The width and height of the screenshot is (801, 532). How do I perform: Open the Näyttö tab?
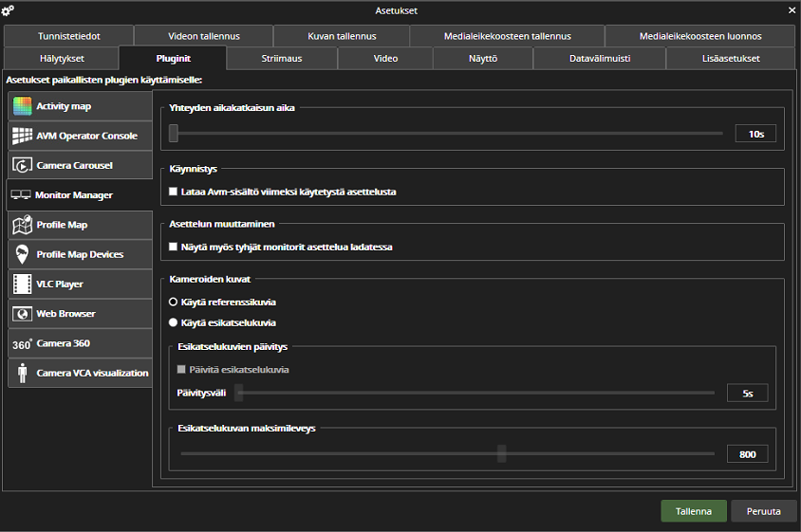[483, 58]
